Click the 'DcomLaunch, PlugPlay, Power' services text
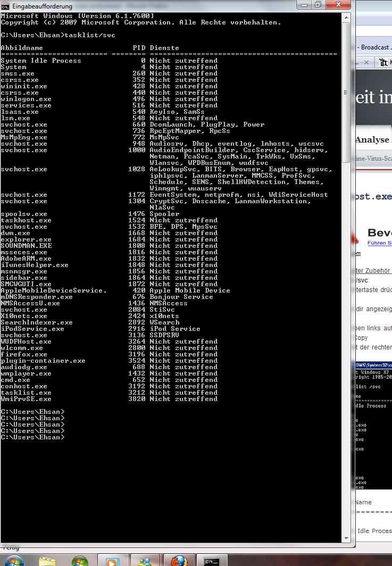 click(207, 124)
